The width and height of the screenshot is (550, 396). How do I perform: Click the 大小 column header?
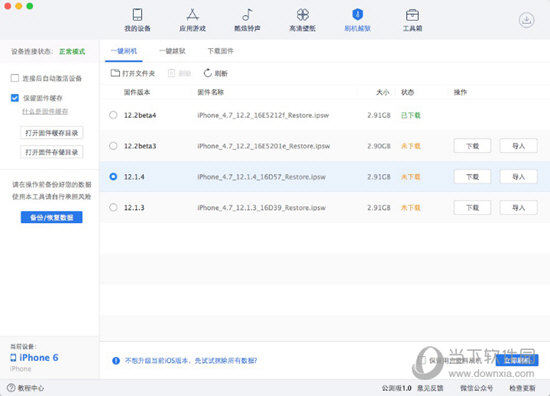[x=383, y=92]
